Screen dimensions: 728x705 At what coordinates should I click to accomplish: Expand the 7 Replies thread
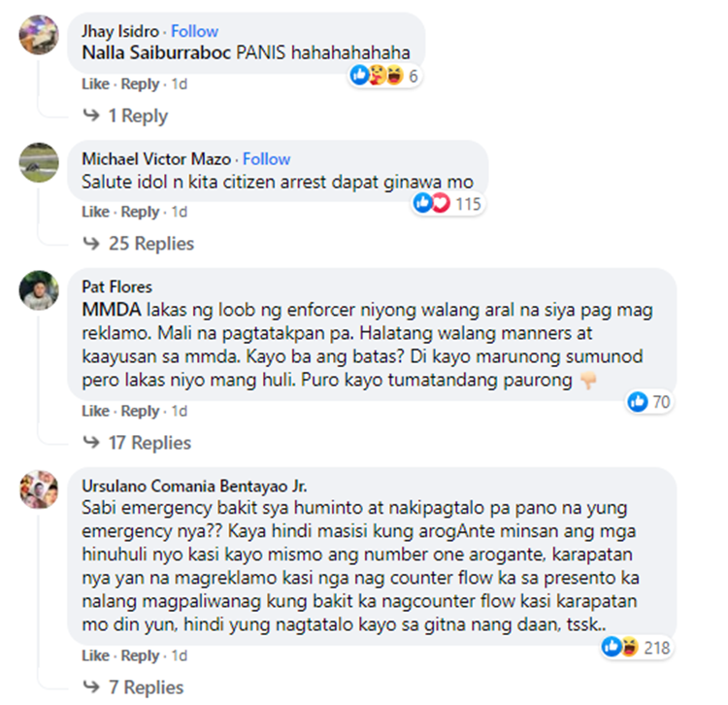click(133, 688)
